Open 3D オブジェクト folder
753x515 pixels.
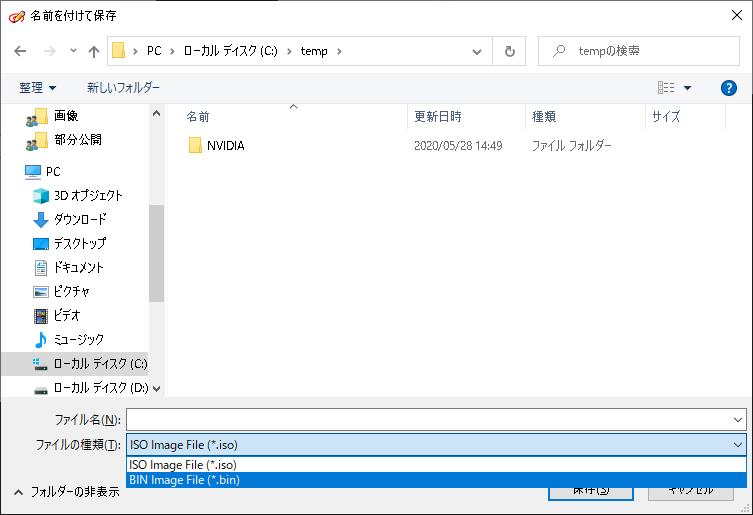[x=88, y=196]
